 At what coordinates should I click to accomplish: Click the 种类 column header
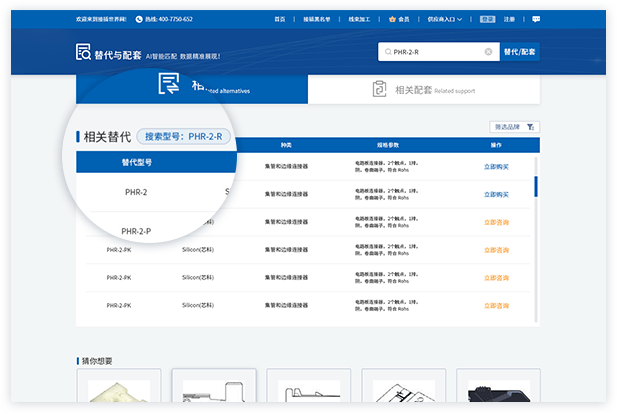[x=286, y=145]
